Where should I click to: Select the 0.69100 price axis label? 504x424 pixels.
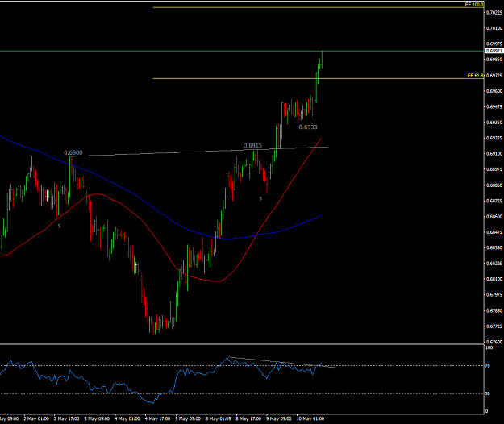(x=494, y=153)
